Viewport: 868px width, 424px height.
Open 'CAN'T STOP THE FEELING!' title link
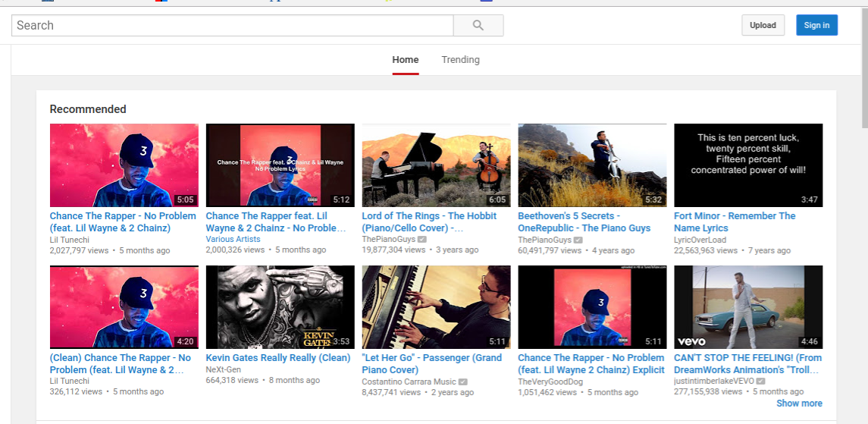coord(748,363)
